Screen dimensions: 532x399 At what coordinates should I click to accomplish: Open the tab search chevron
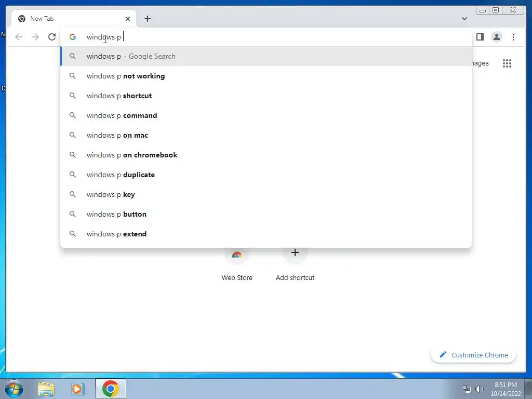(464, 19)
